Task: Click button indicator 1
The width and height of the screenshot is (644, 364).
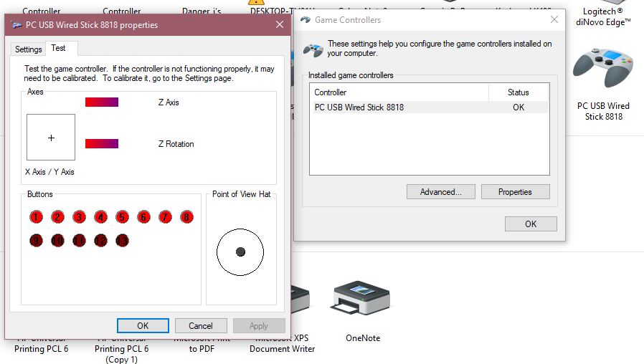Action: point(36,216)
